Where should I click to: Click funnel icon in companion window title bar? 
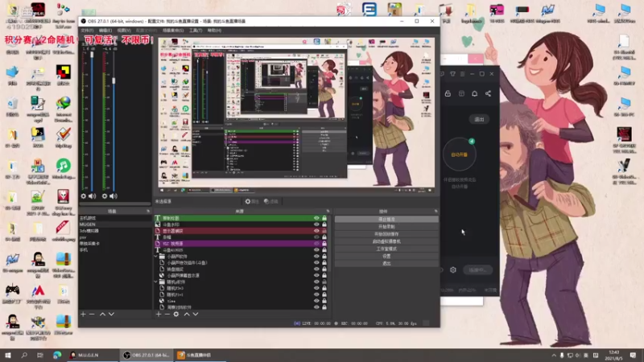coord(452,74)
